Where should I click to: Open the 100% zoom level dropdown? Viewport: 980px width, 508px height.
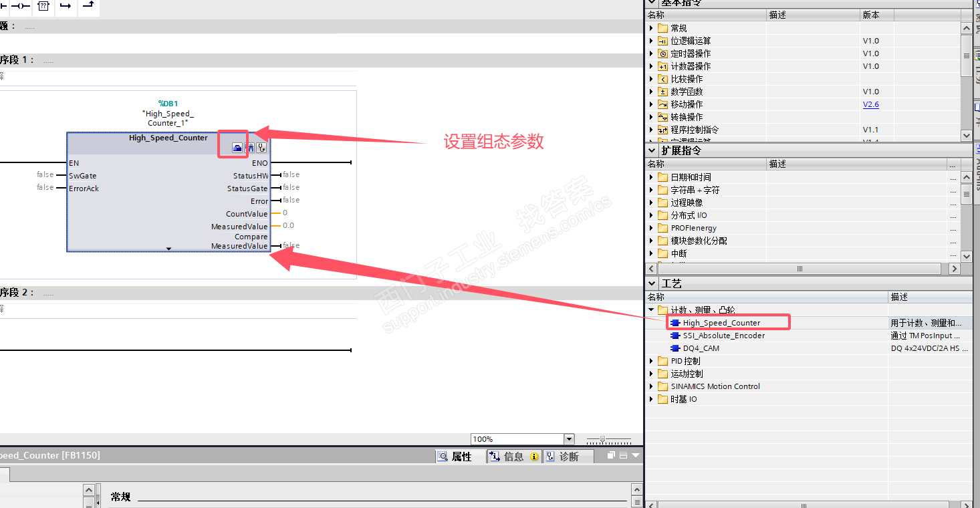[570, 439]
